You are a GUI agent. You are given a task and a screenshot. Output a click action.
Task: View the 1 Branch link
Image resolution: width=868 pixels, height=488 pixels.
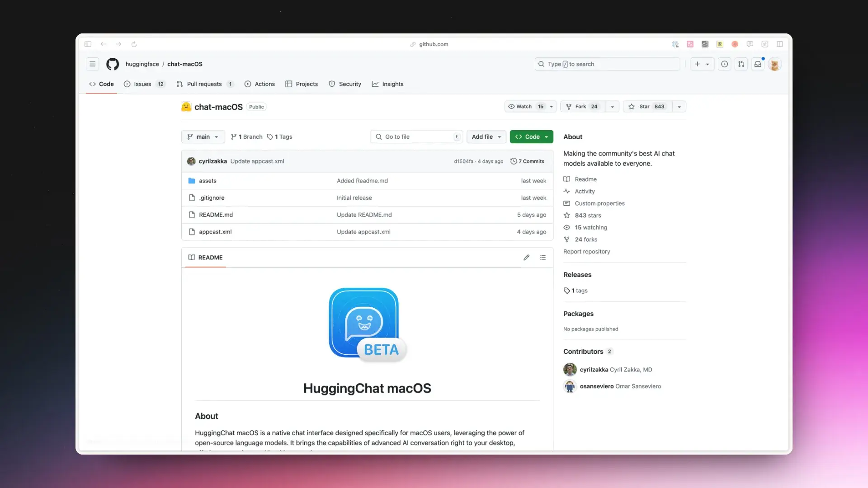click(246, 137)
